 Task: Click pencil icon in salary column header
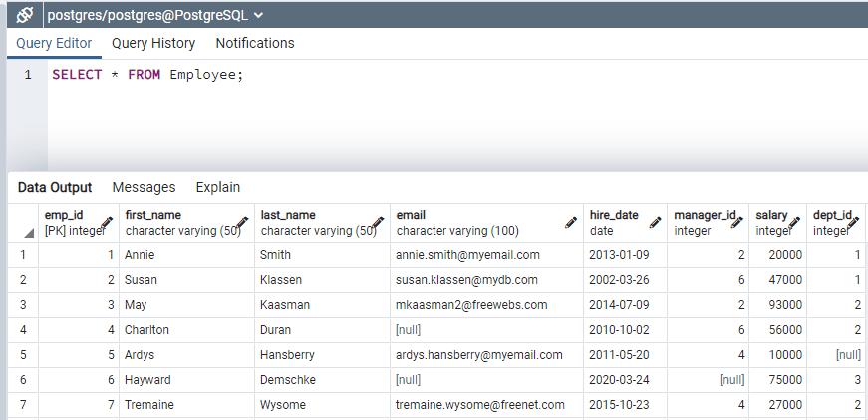click(795, 223)
